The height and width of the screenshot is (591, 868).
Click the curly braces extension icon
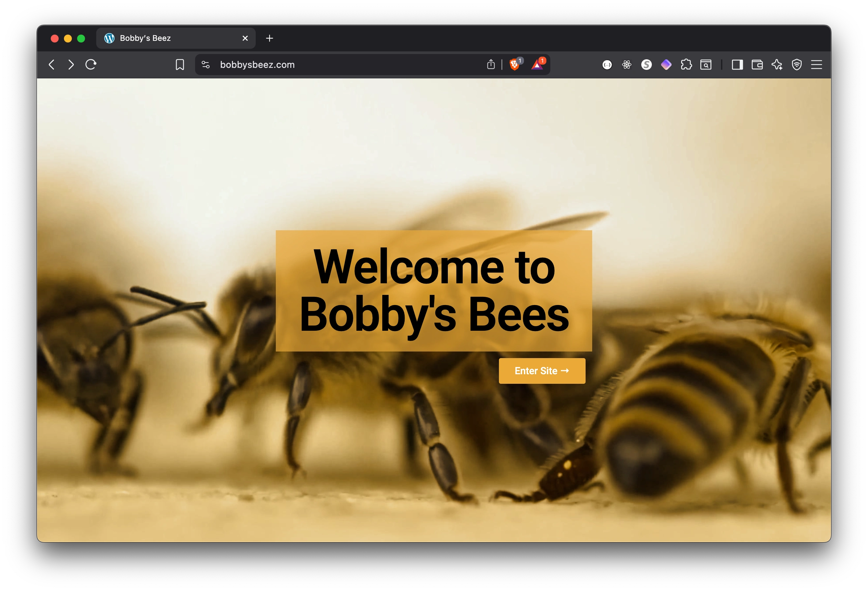click(607, 65)
